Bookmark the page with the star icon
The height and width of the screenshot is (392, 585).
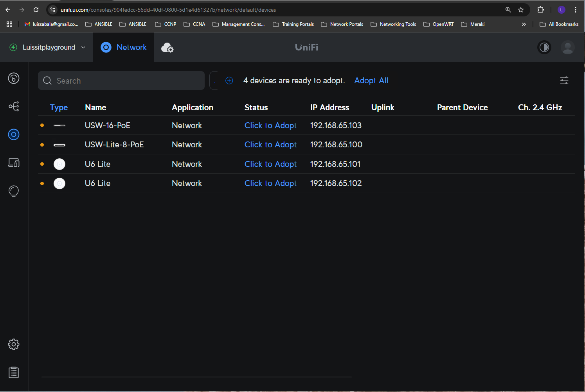pyautogui.click(x=521, y=10)
